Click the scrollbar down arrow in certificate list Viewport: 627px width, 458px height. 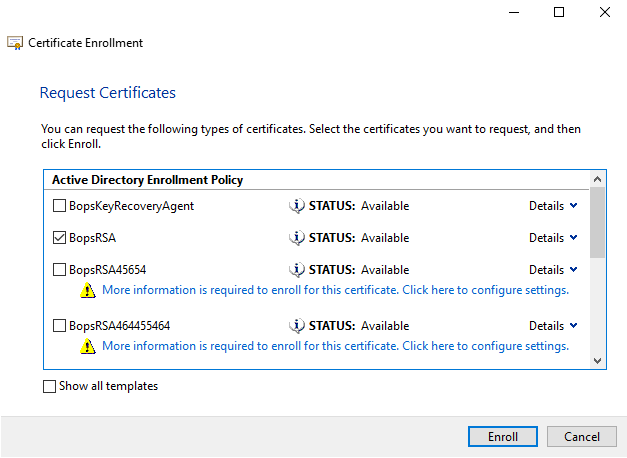click(x=598, y=361)
